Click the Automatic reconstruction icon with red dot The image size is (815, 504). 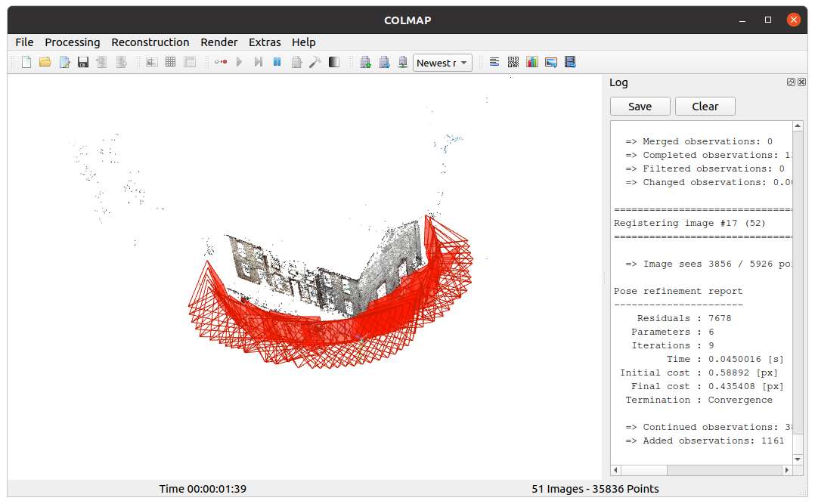point(221,63)
